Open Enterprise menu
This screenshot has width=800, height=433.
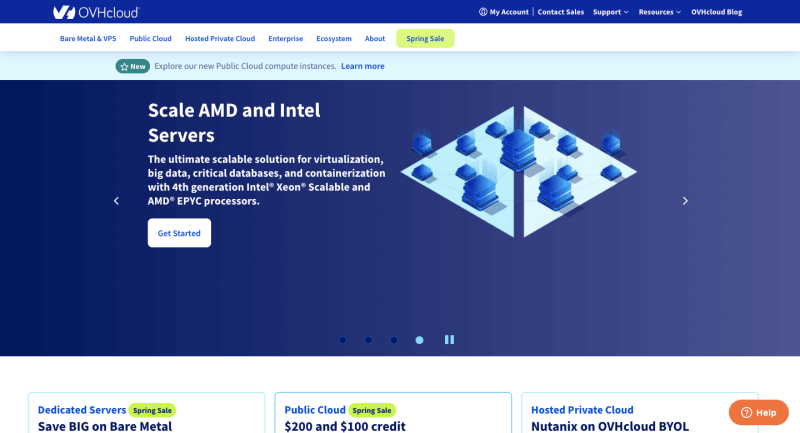(285, 38)
